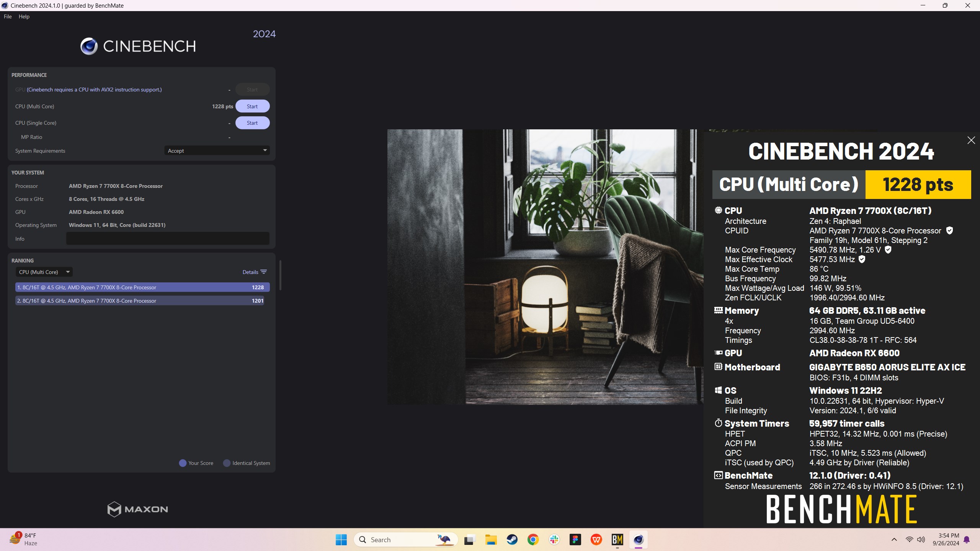Viewport: 980px width, 551px height.
Task: Open the 84°F Haze weather widget
Action: pyautogui.click(x=24, y=540)
